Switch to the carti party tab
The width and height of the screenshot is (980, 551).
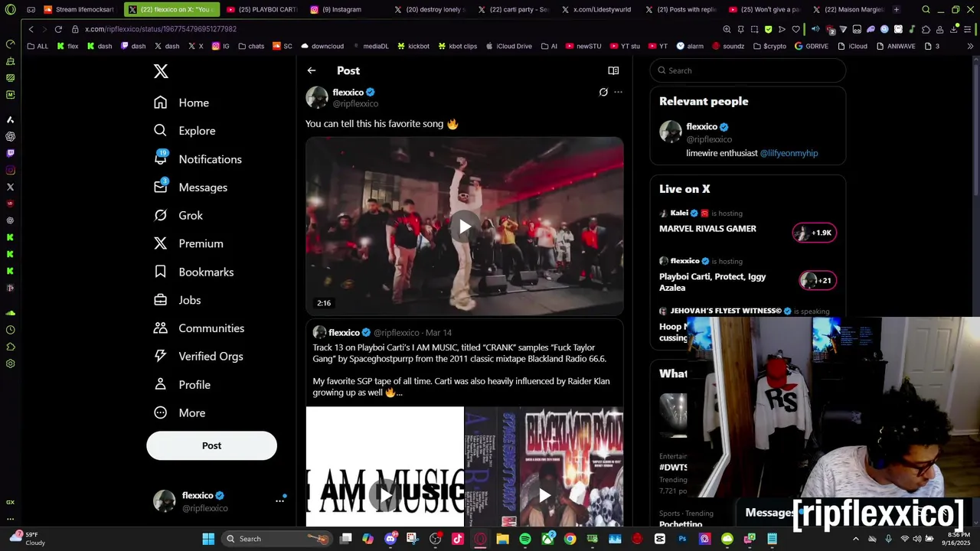click(x=513, y=10)
